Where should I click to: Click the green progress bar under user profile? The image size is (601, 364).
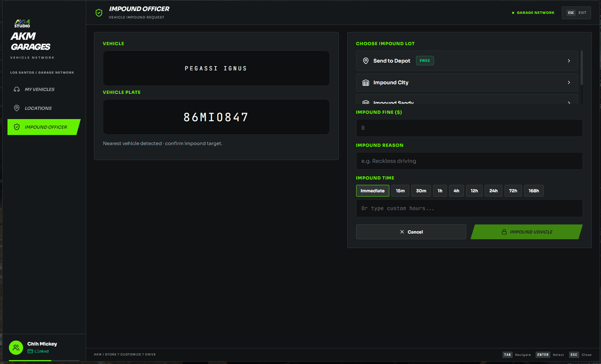coord(30,360)
